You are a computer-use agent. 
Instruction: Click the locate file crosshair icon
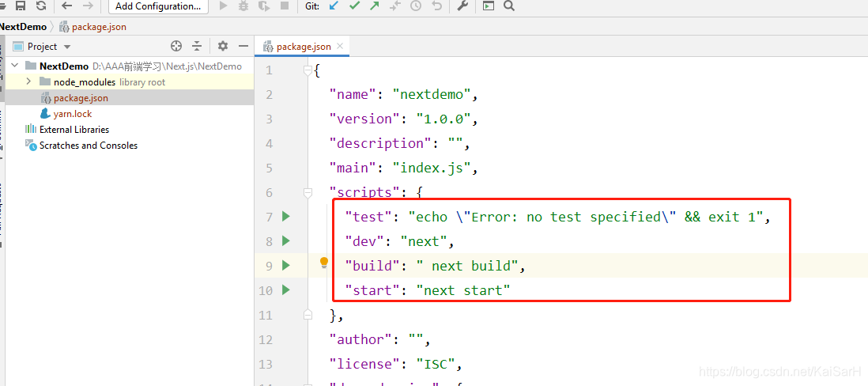176,47
